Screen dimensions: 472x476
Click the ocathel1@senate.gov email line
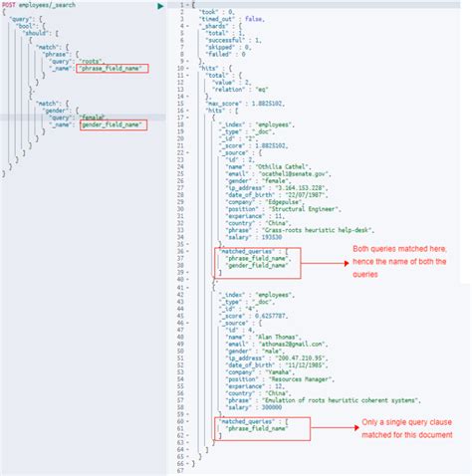pos(278,174)
